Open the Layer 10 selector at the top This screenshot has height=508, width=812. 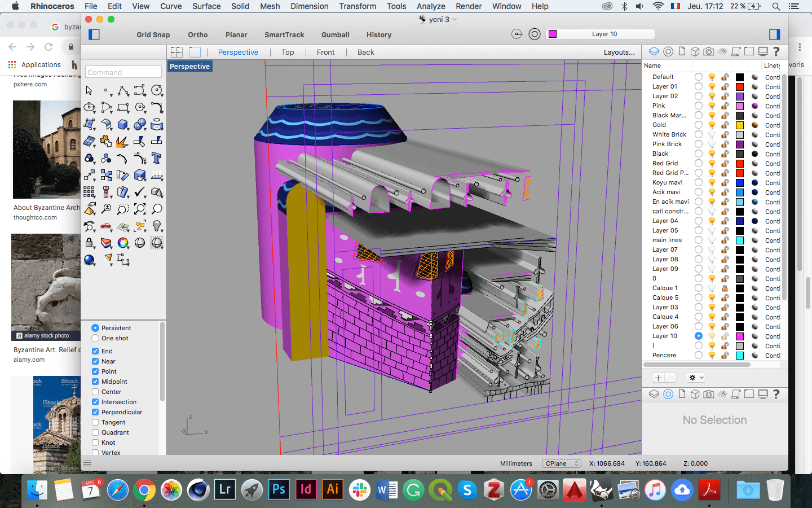600,34
